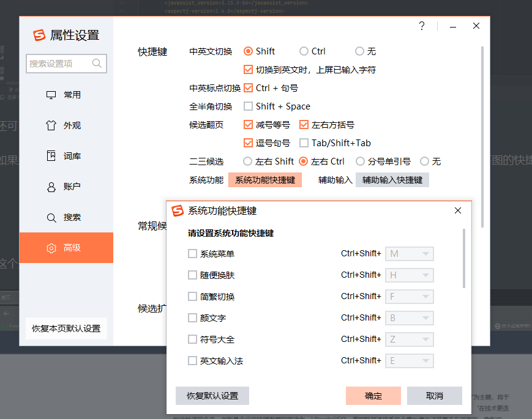The height and width of the screenshot is (419, 532).
Task: Enable the 简繁切换 shortcut checkbox
Action: 192,296
